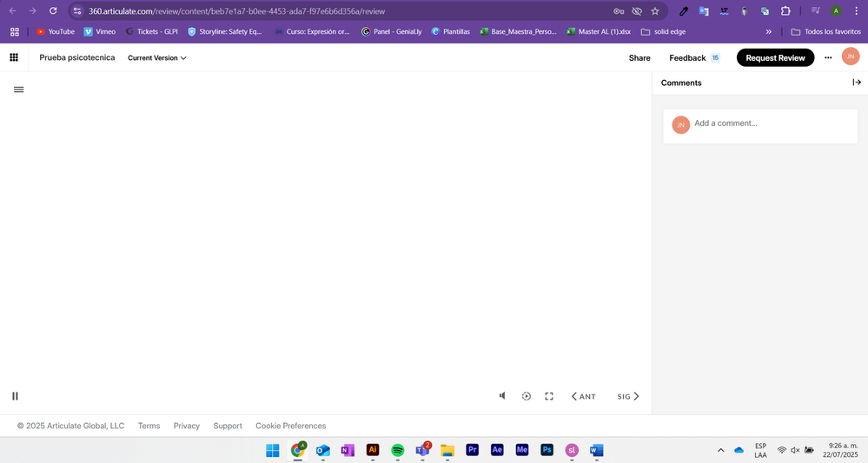Open the LanguageTool extension icon
Image resolution: width=868 pixels, height=463 pixels.
tap(724, 11)
